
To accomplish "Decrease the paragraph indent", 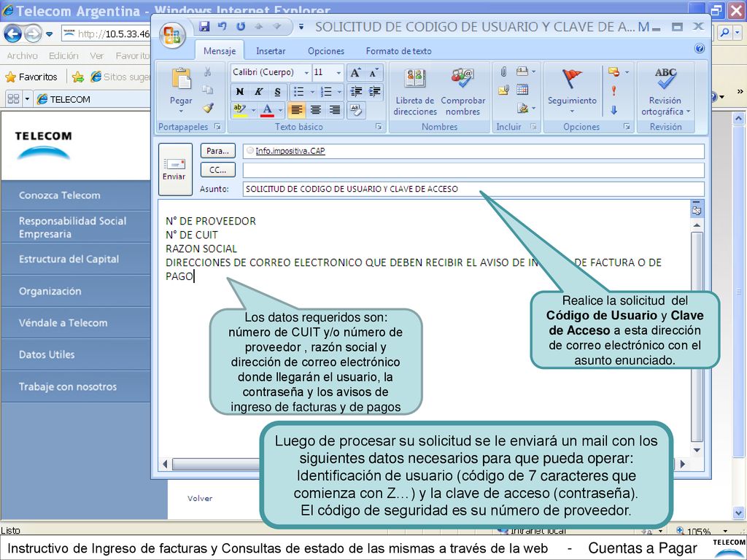I will 355,91.
